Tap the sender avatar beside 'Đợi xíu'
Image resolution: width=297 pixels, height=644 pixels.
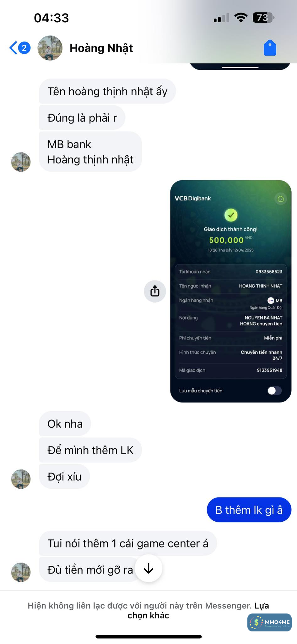point(21,479)
